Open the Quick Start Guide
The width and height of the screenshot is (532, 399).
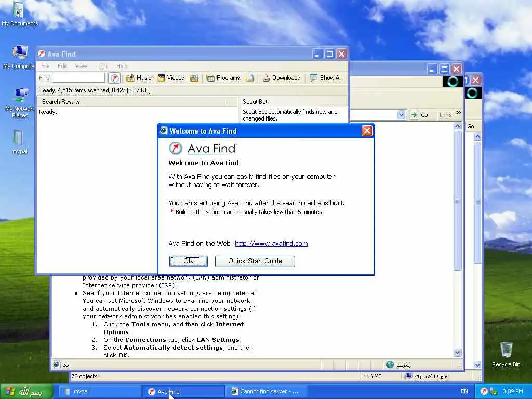[x=255, y=261]
